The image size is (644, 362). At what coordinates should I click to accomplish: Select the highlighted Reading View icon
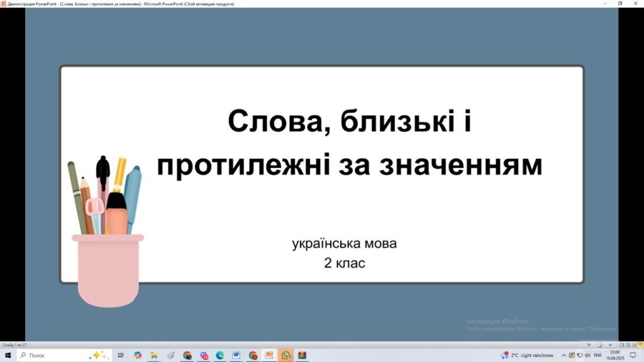point(640,344)
